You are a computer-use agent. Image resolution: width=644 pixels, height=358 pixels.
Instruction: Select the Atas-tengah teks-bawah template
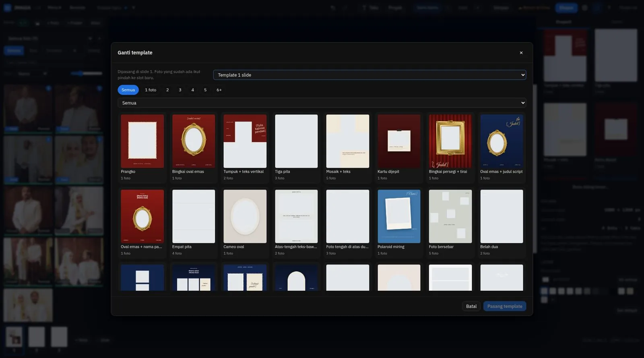click(x=296, y=223)
